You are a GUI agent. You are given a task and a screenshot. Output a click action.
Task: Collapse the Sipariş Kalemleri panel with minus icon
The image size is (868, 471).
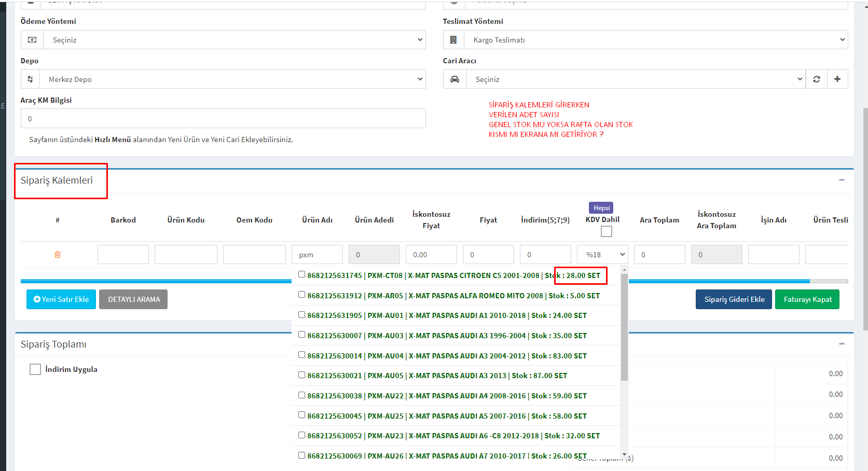(842, 180)
